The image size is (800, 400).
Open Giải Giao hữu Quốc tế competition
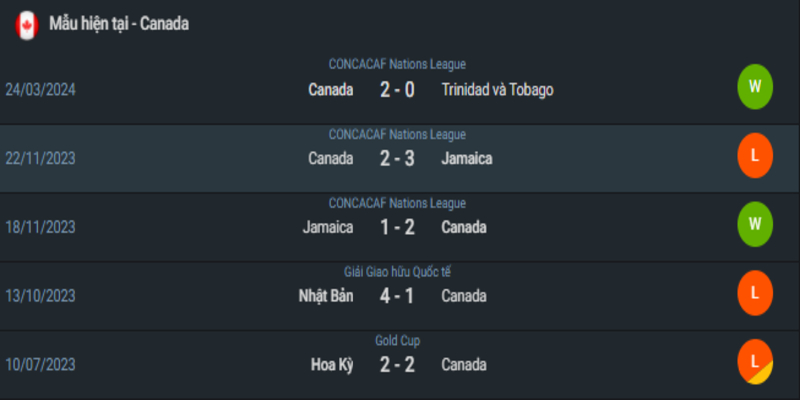tap(397, 272)
